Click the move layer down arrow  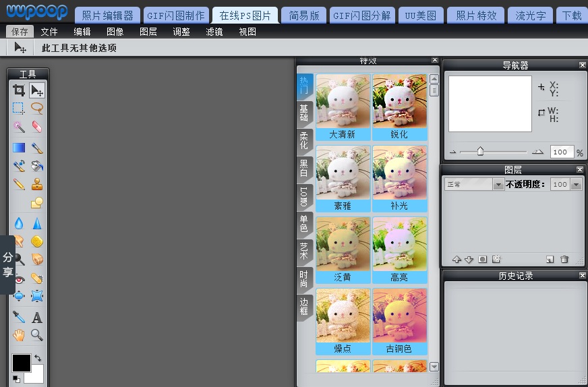click(469, 259)
